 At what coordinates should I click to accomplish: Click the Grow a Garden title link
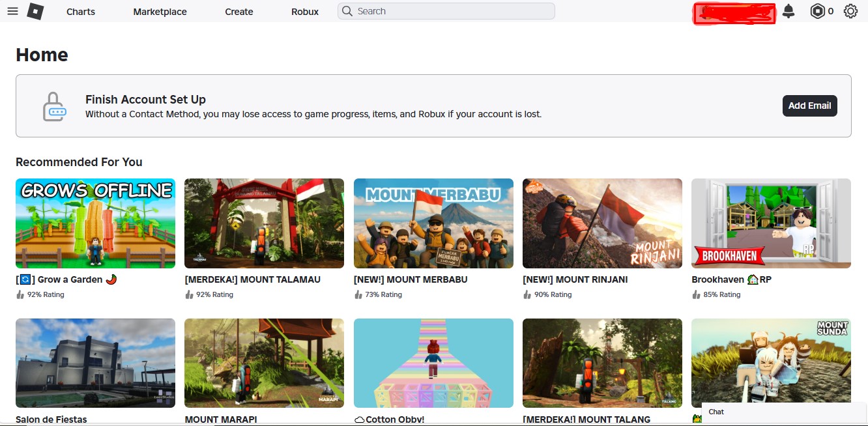coord(66,279)
